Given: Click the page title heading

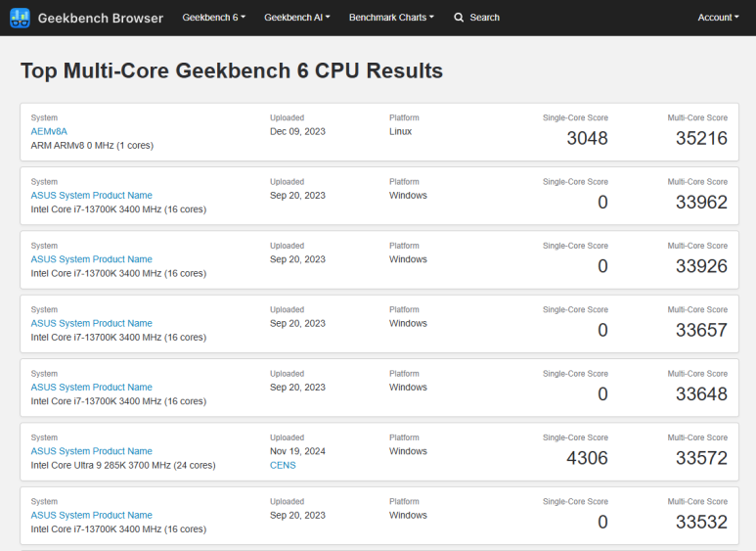Looking at the screenshot, I should [232, 70].
